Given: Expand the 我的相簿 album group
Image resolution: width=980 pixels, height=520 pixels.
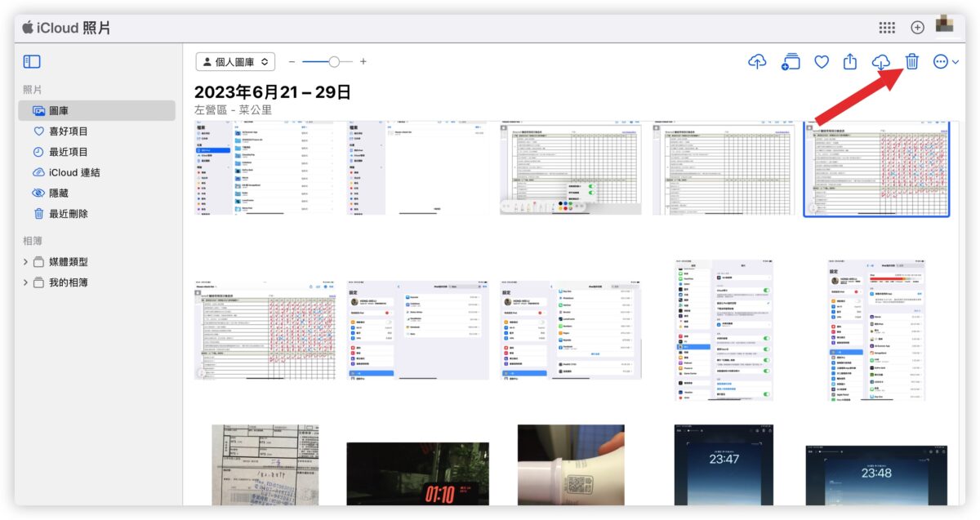Looking at the screenshot, I should [x=26, y=282].
